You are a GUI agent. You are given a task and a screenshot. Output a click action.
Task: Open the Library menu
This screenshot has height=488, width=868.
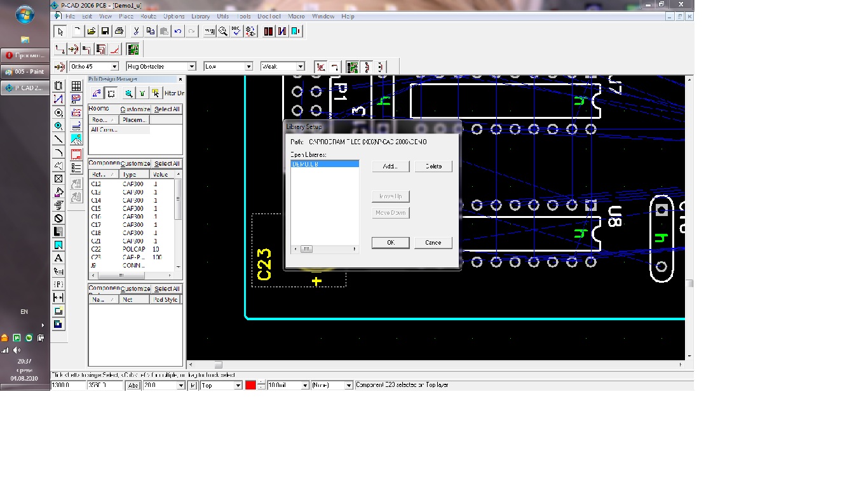[200, 17]
